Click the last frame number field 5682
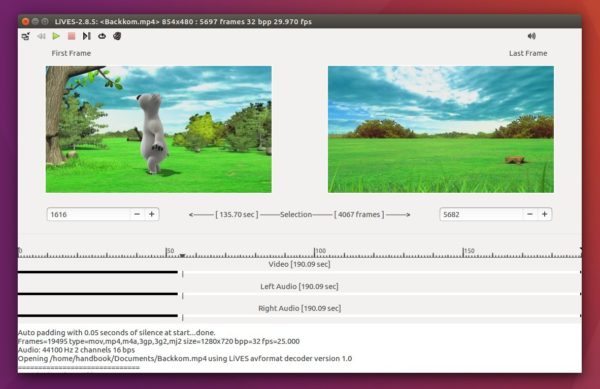The image size is (600, 389). tap(481, 214)
